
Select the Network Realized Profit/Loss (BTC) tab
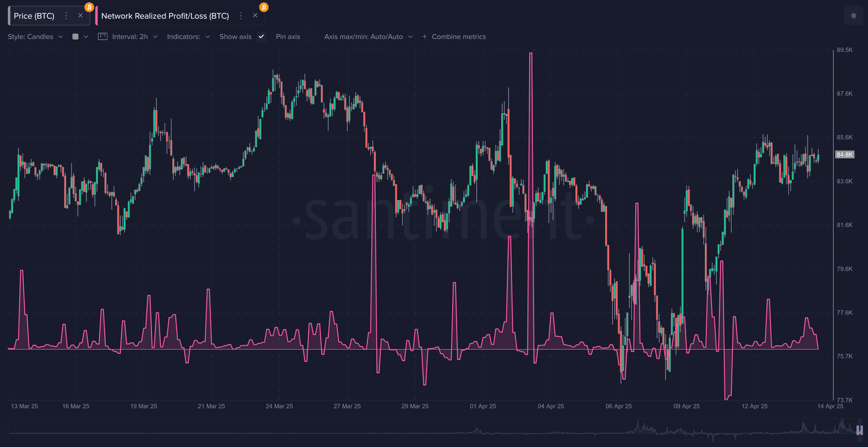click(x=165, y=16)
